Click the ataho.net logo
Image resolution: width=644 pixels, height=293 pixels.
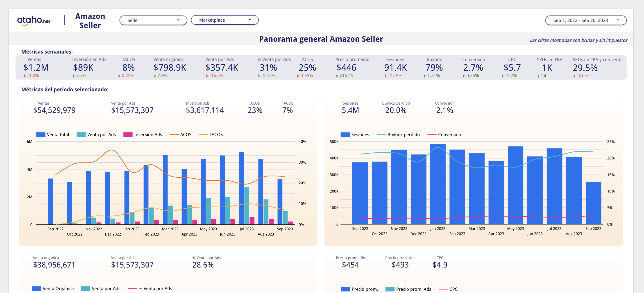[34, 21]
